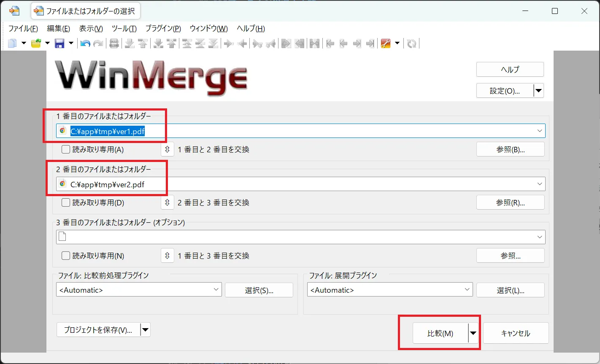Click the Auto Merge toolbar icon

coord(314,43)
